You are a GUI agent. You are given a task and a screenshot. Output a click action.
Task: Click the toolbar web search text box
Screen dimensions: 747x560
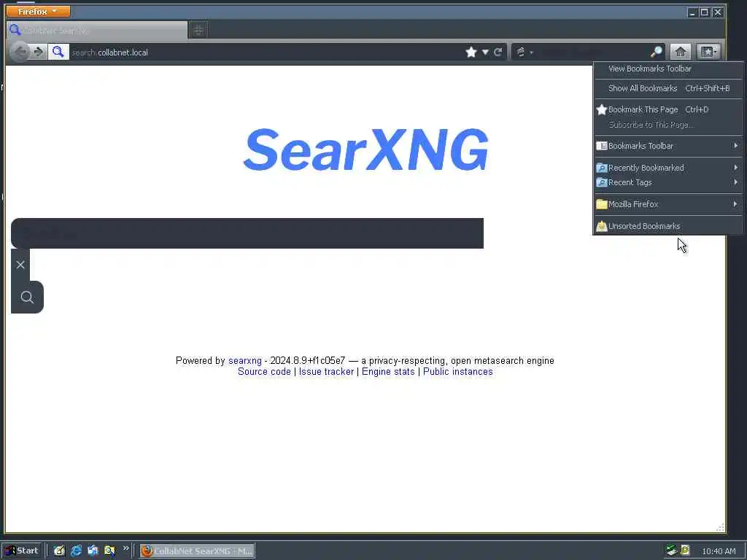point(593,52)
